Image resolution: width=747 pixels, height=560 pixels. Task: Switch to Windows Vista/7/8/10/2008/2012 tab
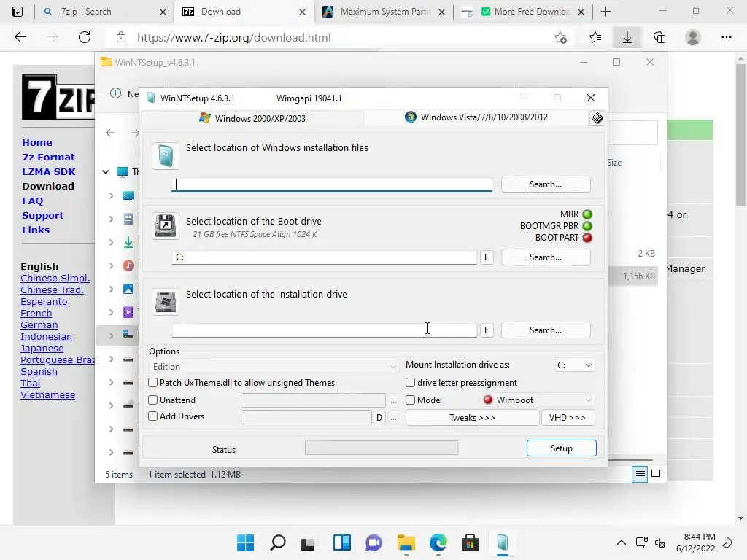pos(476,117)
